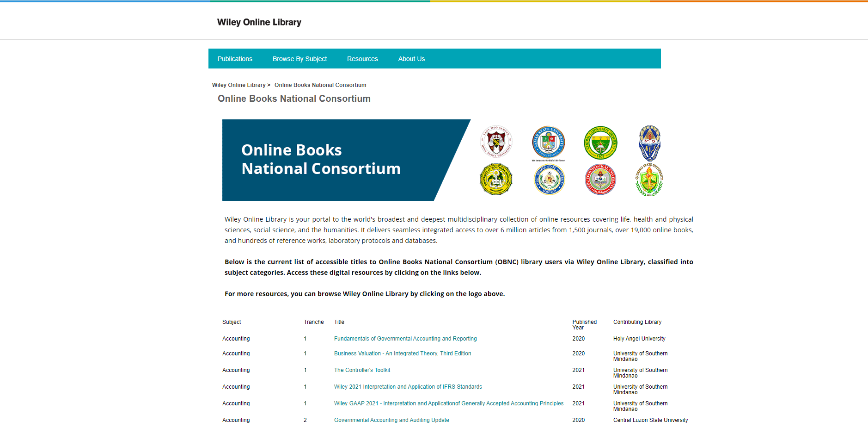Viewport: 868px width, 428px height.
Task: Select Central Luzon State University library cell
Action: [650, 420]
